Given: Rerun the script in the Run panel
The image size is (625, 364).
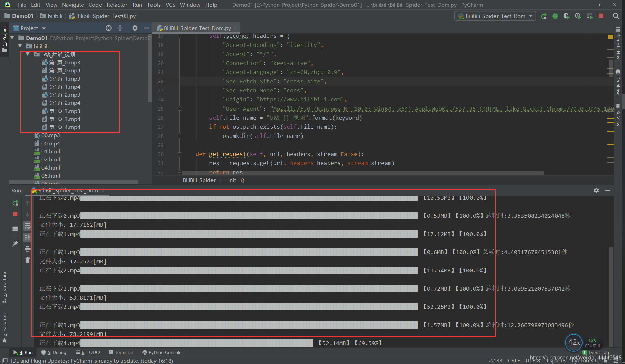Looking at the screenshot, I should click(15, 203).
